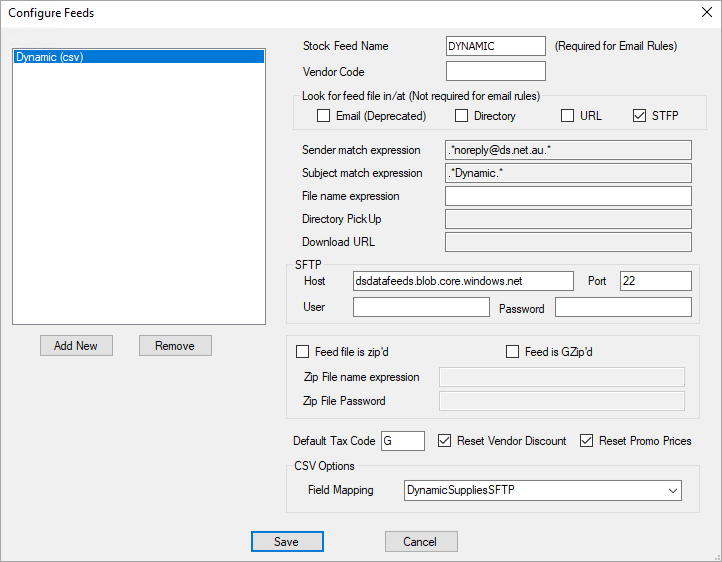The width and height of the screenshot is (722, 562).
Task: Uncheck the STFP checkbox
Action: click(639, 116)
